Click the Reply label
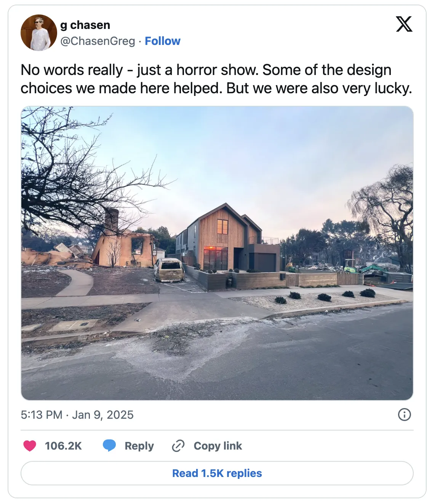 (139, 446)
